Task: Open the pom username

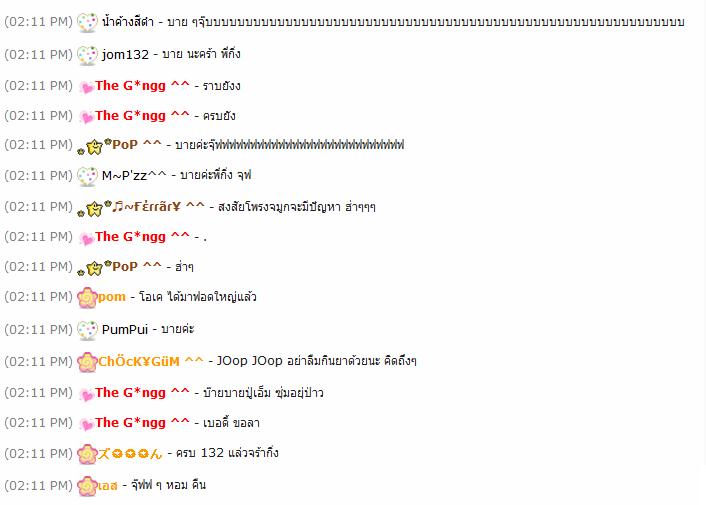Action: [112, 297]
